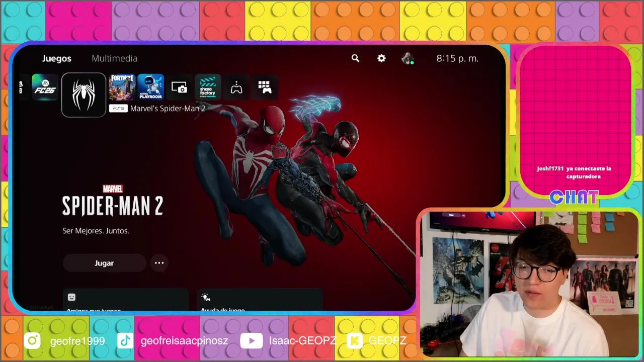
Task: Click the 'Ser Mejores. Juntos.' tagline
Action: click(96, 231)
